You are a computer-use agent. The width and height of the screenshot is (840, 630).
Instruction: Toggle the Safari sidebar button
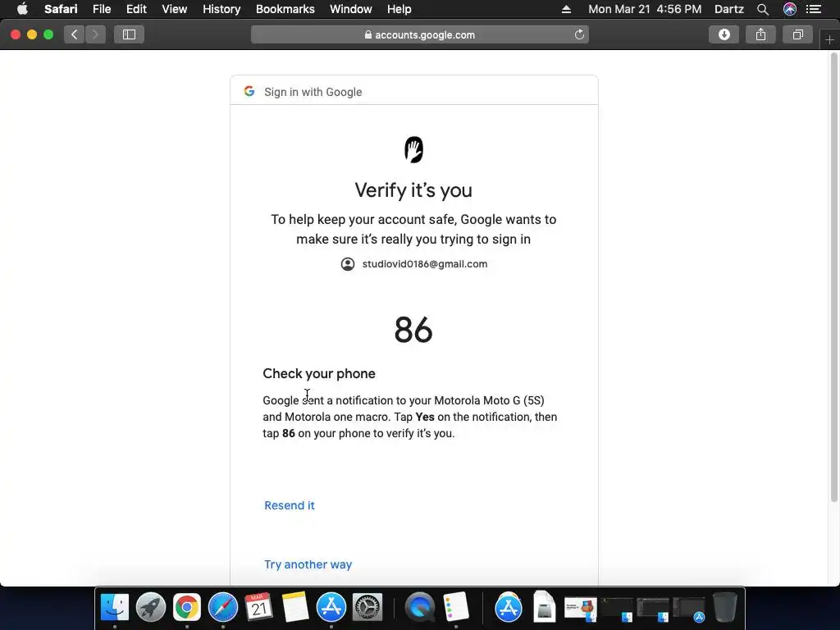pos(129,34)
